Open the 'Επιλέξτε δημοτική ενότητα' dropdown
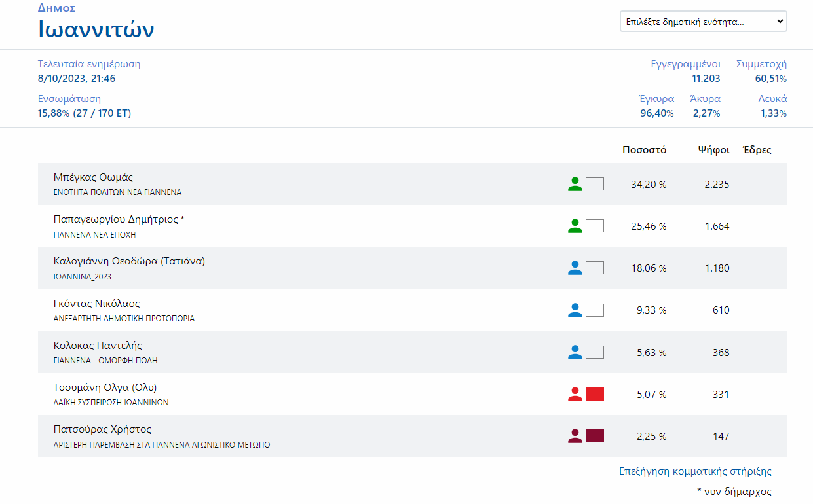The width and height of the screenshot is (813, 504). (703, 22)
